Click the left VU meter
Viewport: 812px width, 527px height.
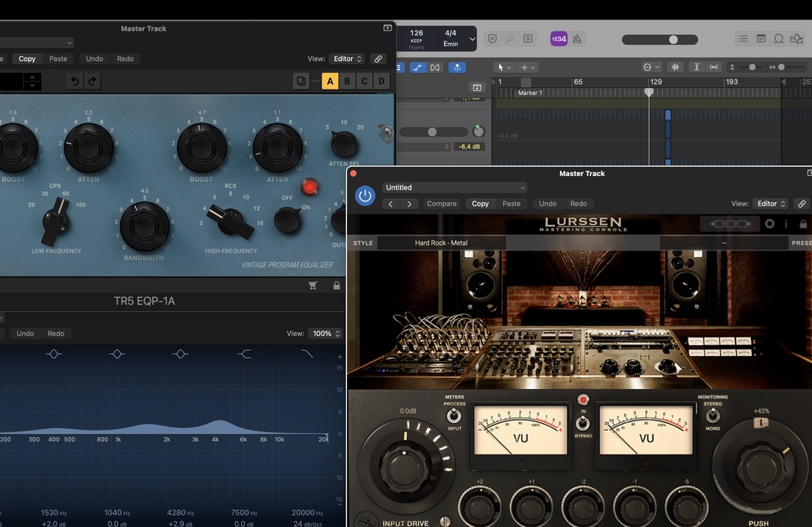tap(520, 431)
